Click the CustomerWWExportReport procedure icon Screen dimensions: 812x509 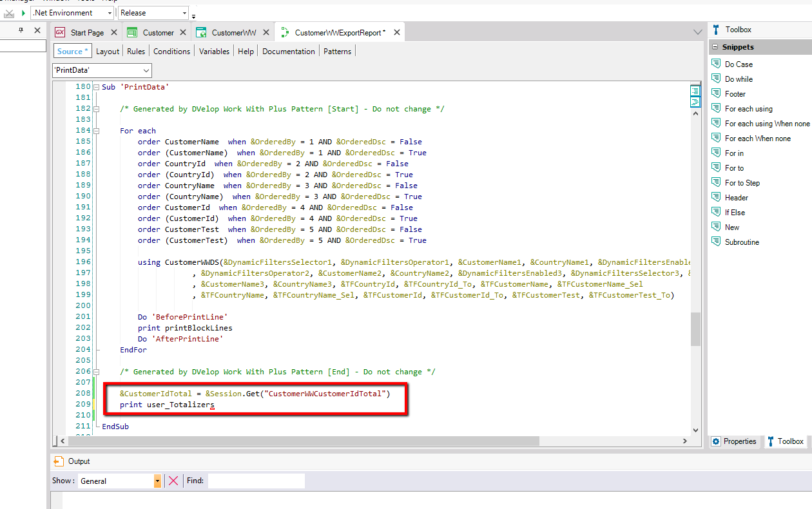(284, 33)
